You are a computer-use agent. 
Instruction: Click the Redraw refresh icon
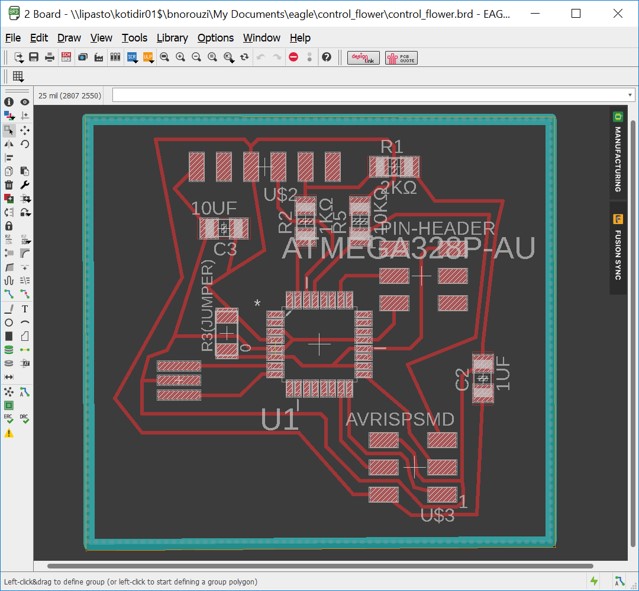pos(244,57)
